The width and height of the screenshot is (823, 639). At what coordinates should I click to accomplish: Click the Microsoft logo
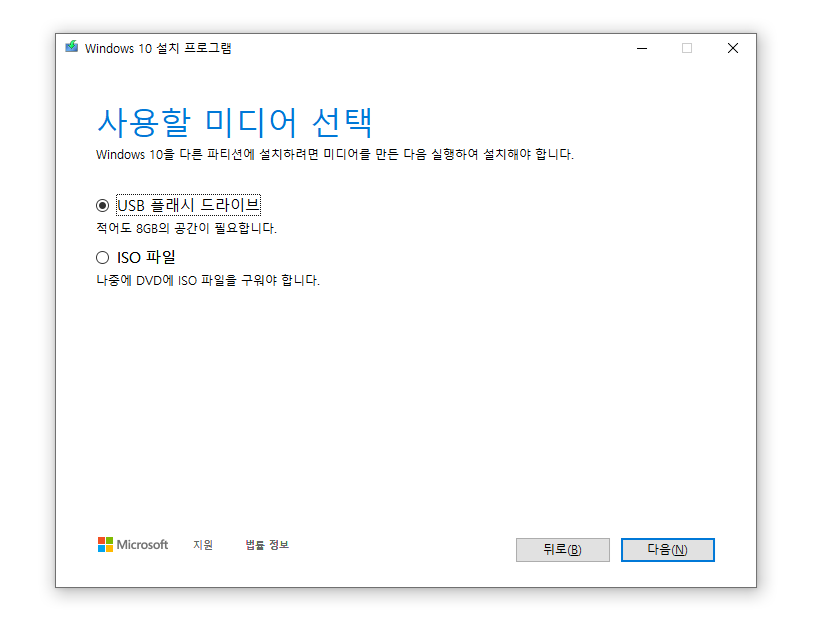coord(133,544)
